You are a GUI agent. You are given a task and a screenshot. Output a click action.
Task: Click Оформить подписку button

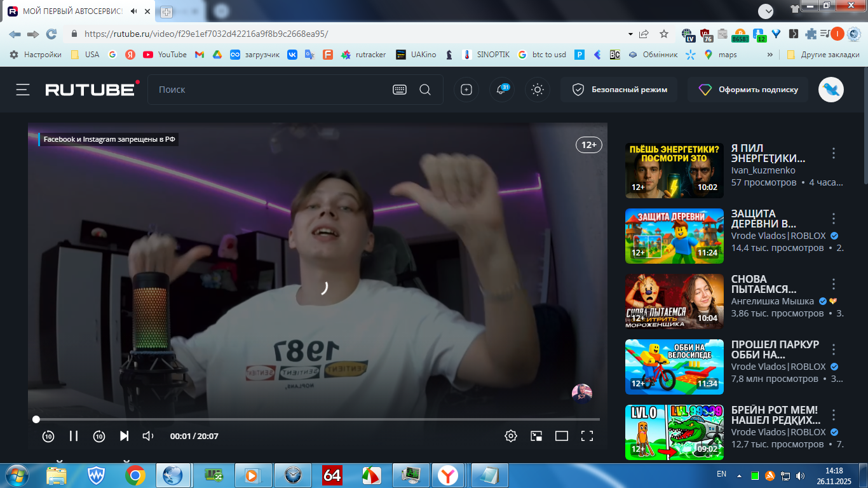(748, 90)
